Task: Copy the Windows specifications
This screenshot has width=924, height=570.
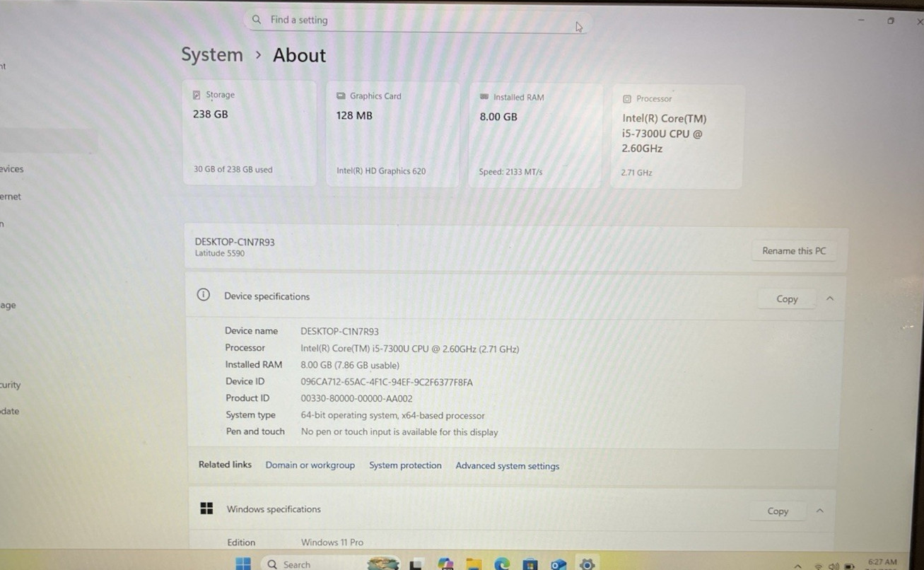Action: point(778,511)
